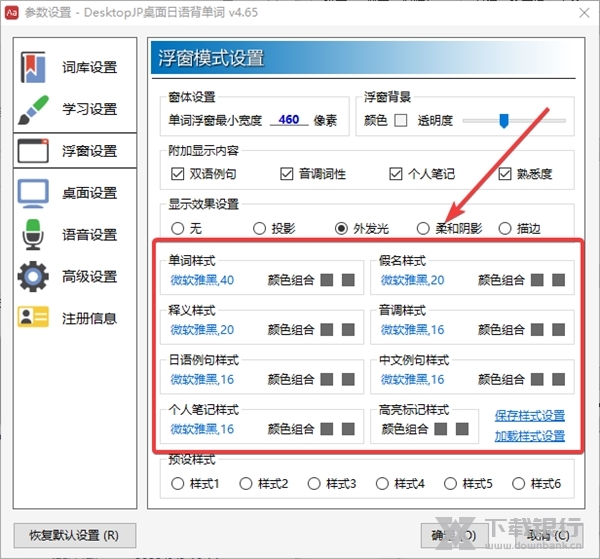Click the 桌面设置 monitor icon
The height and width of the screenshot is (559, 600).
(x=33, y=193)
